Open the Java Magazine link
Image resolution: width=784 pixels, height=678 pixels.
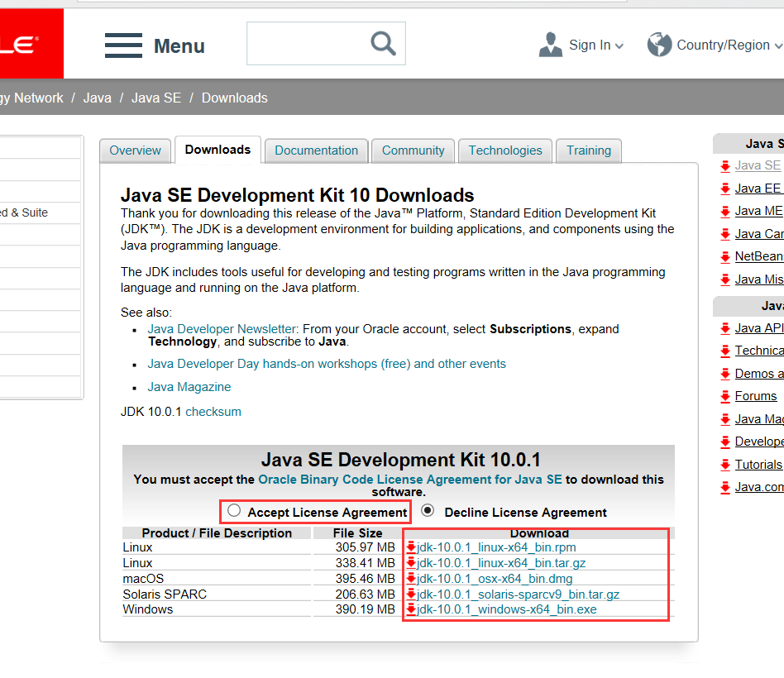[x=189, y=387]
